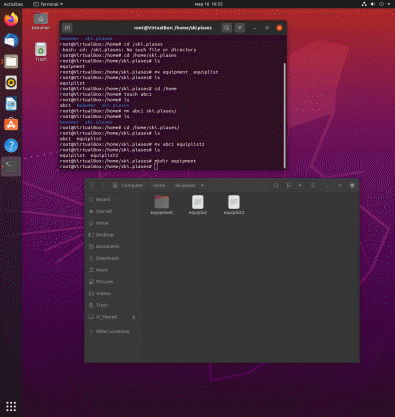Select the equiplist file in Files
395x417 pixels.
pos(198,205)
